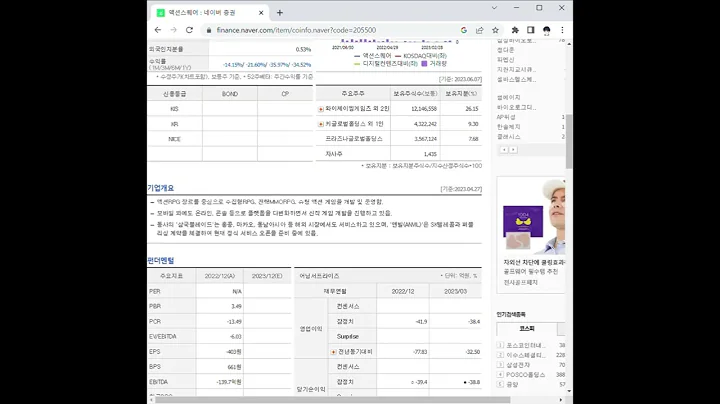The width and height of the screenshot is (720, 404).
Task: Click the 인기검색종목 heading
Action: (x=511, y=314)
